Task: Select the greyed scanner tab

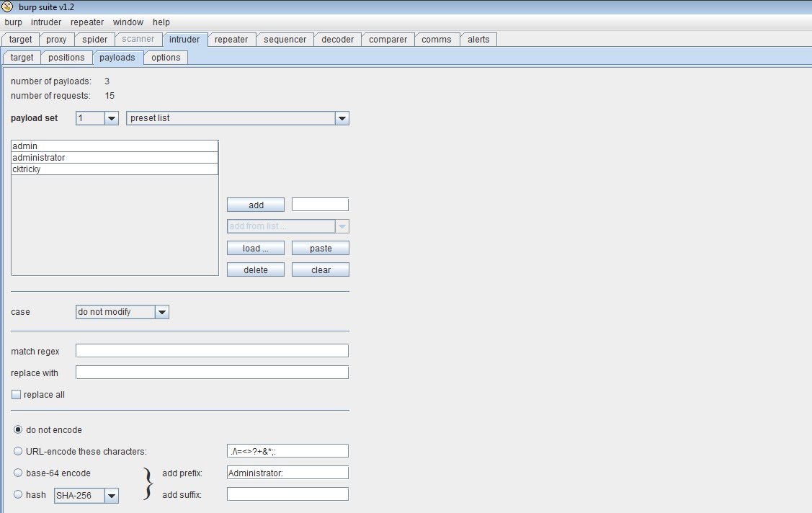Action: [x=138, y=40]
